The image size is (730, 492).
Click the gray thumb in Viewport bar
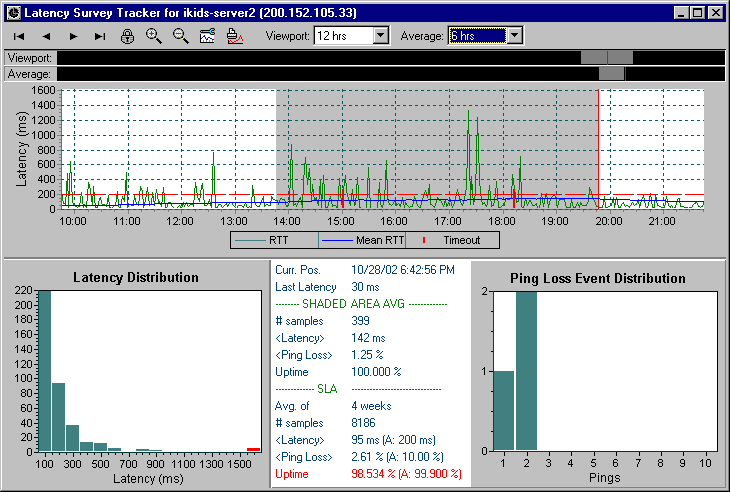pos(606,58)
